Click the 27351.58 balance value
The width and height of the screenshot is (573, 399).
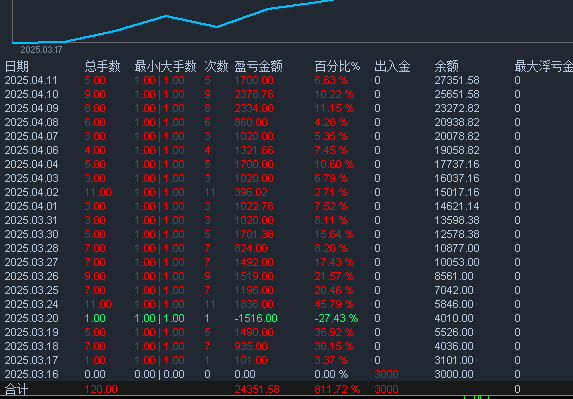pos(457,80)
